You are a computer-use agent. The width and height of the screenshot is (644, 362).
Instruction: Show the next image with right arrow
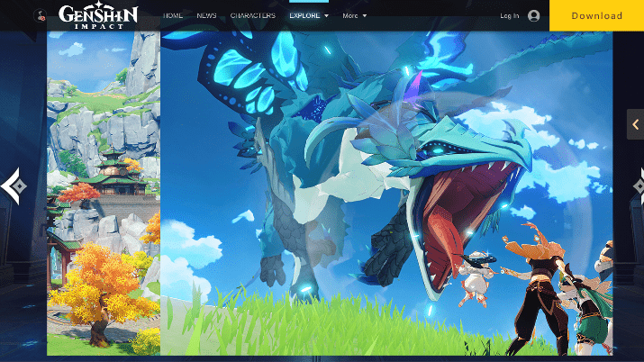tap(639, 186)
